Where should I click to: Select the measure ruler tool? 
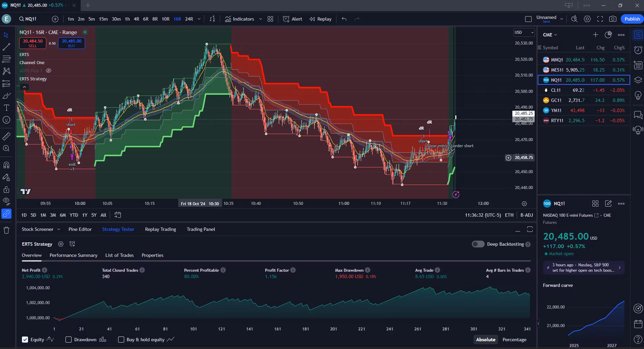[x=6, y=136]
